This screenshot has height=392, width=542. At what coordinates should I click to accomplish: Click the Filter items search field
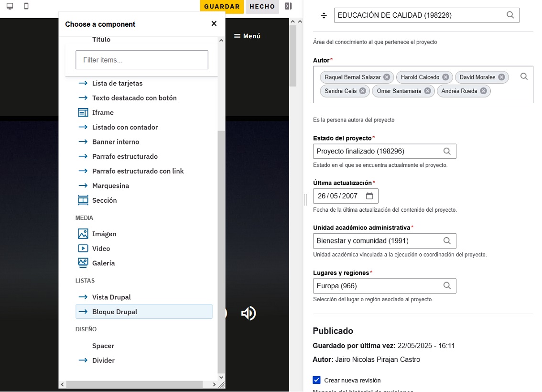click(141, 60)
